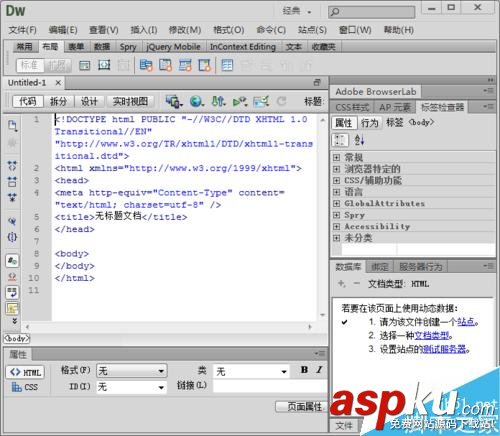Expand the 浏览器特定的 category

tap(337, 169)
